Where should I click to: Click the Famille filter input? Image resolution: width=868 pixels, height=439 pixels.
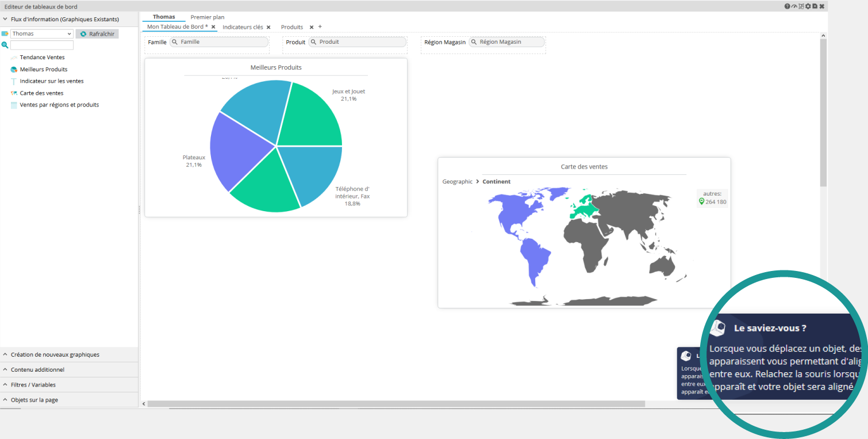(x=219, y=42)
